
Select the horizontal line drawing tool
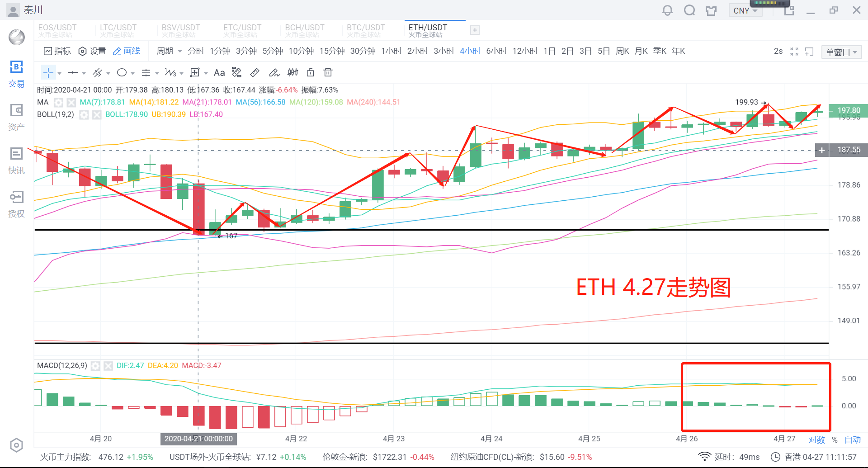point(72,72)
